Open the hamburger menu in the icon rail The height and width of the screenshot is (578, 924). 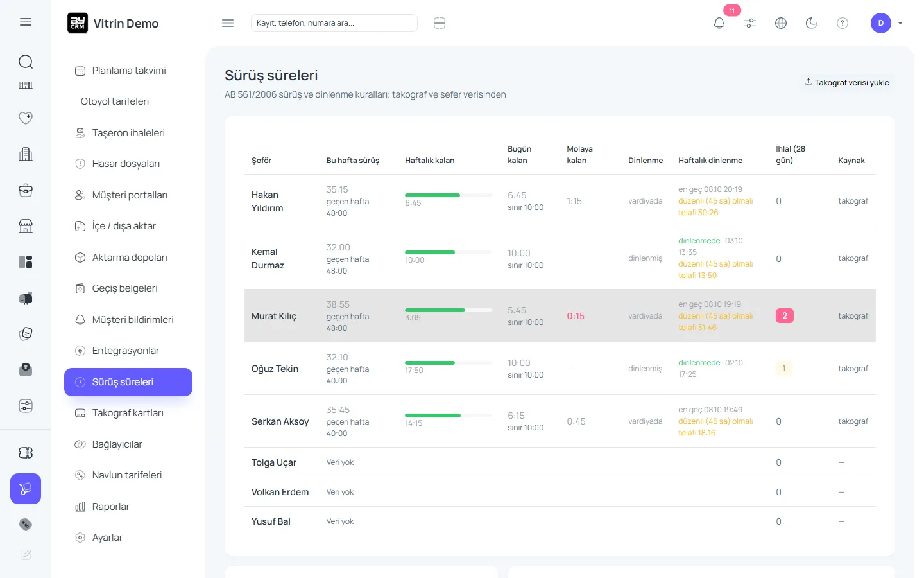26,22
